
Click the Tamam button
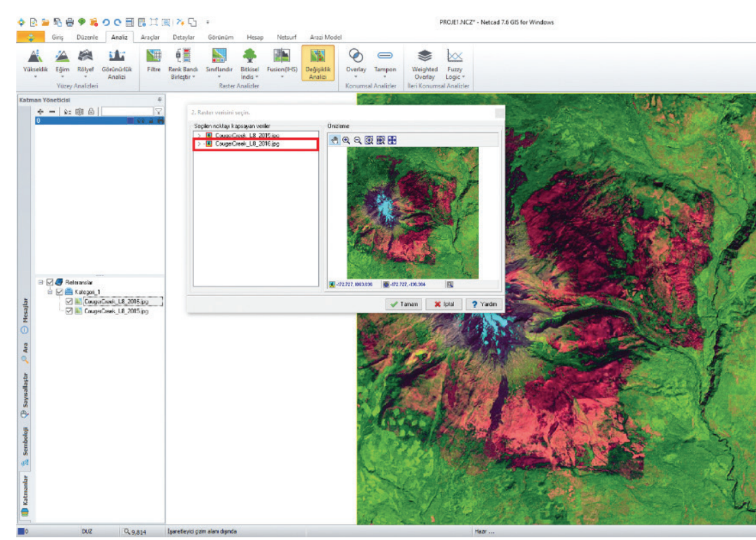coord(404,305)
